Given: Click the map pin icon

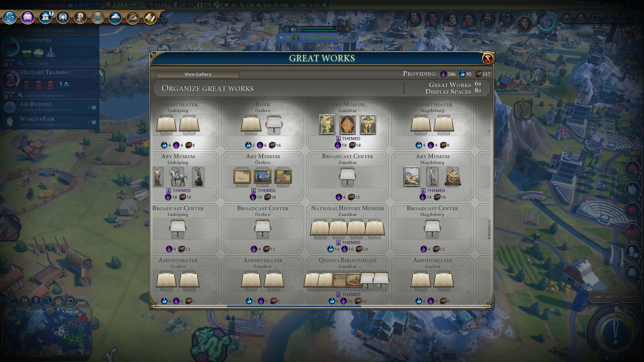Looking at the screenshot, I should [36, 301].
